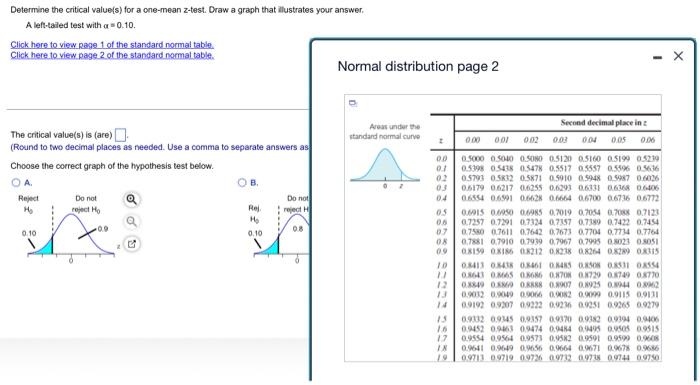
Task: Click the critical value answer input box
Action: pyautogui.click(x=120, y=134)
